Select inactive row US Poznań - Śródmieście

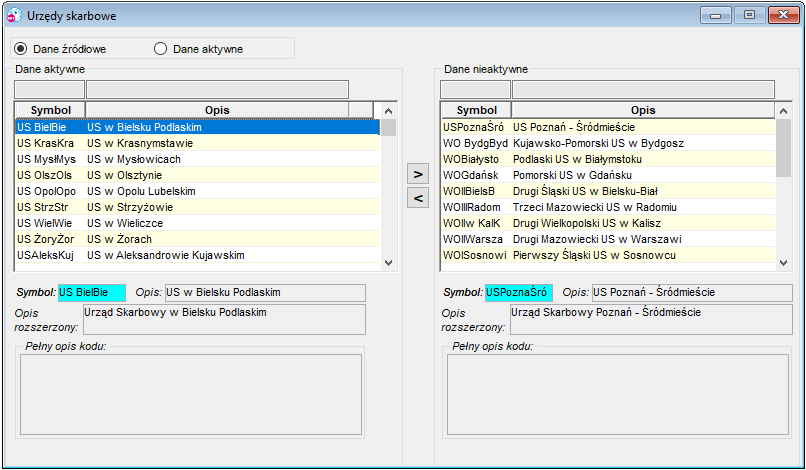tap(609, 127)
